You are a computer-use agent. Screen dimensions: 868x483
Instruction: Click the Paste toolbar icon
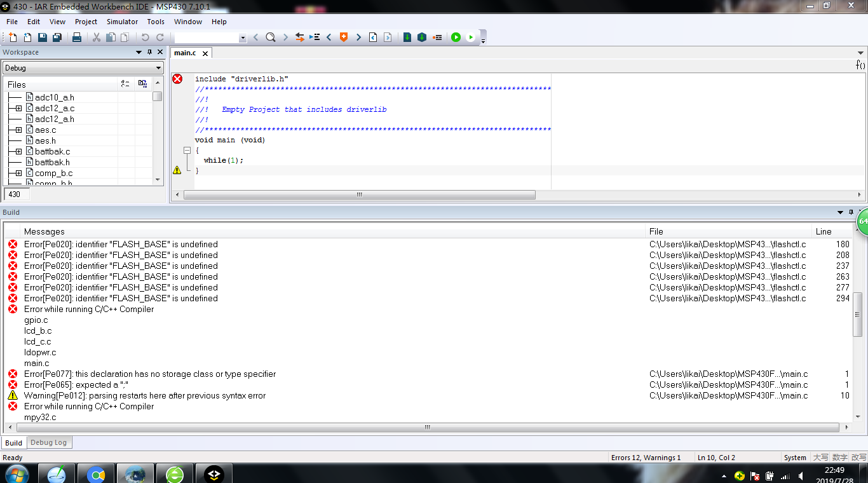pos(125,37)
